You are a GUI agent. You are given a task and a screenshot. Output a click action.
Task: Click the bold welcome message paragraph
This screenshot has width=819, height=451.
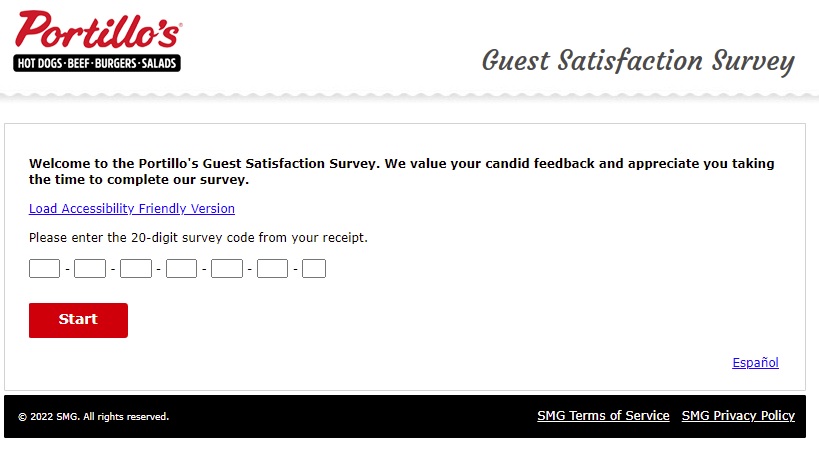pyautogui.click(x=402, y=171)
